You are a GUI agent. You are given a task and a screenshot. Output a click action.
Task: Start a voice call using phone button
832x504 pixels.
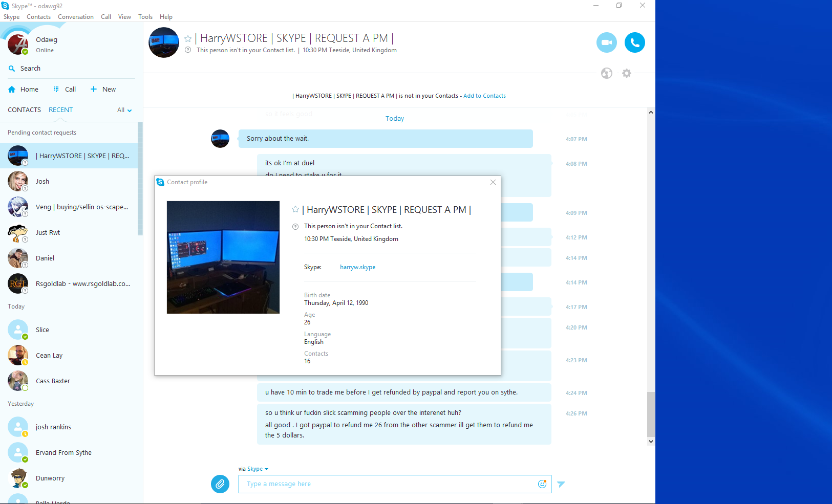tap(635, 42)
